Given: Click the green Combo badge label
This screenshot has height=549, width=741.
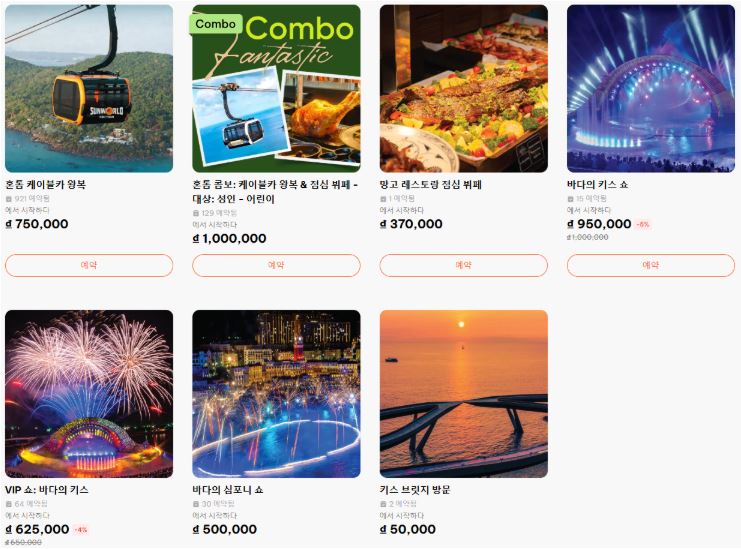Looking at the screenshot, I should [215, 24].
